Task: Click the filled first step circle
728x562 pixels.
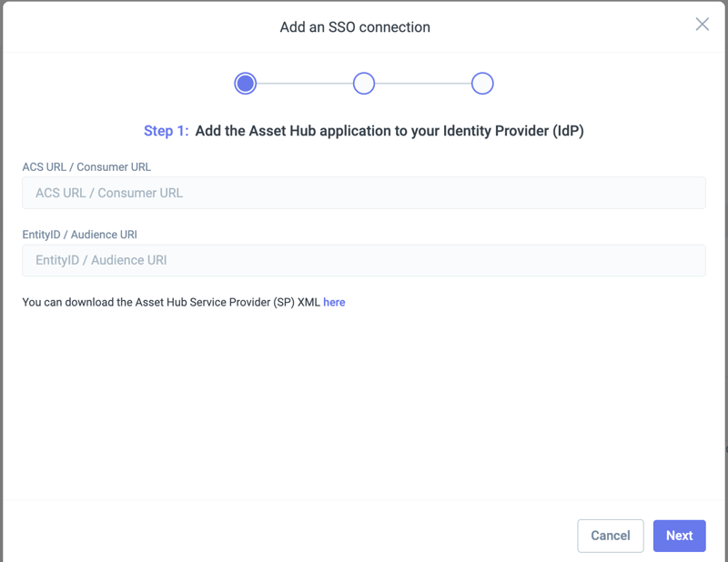Action: 245,84
